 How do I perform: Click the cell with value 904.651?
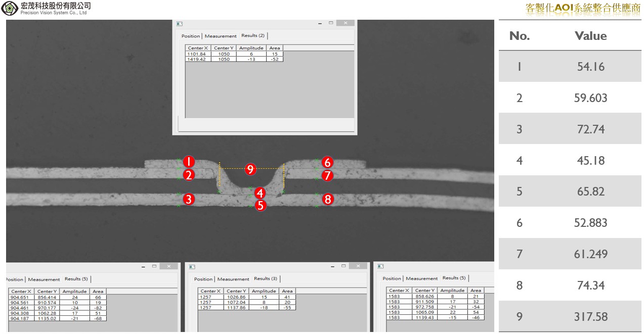coord(21,297)
